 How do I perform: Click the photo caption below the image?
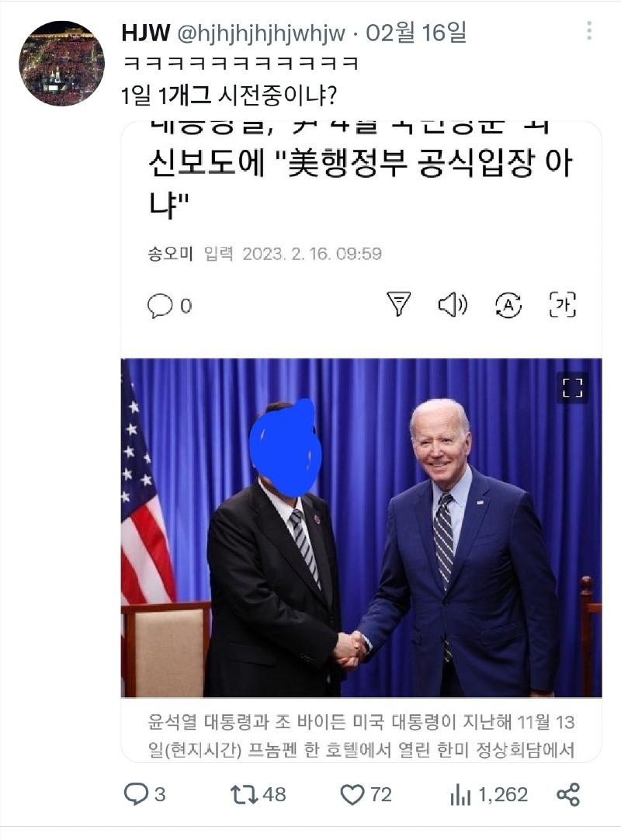click(x=361, y=735)
